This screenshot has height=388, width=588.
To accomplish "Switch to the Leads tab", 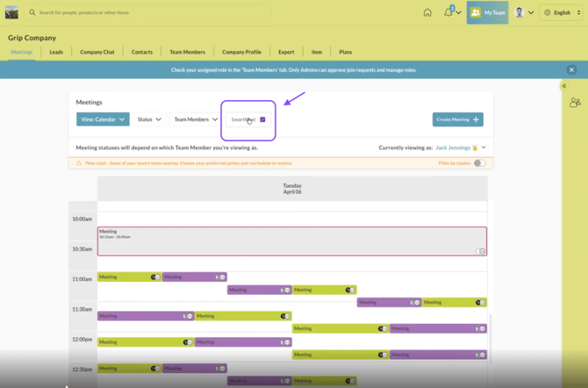I will point(56,52).
